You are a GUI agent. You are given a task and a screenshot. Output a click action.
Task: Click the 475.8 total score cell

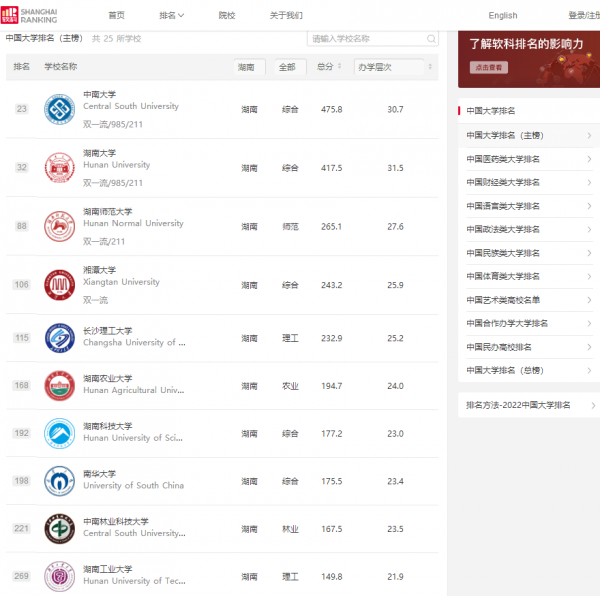point(332,109)
